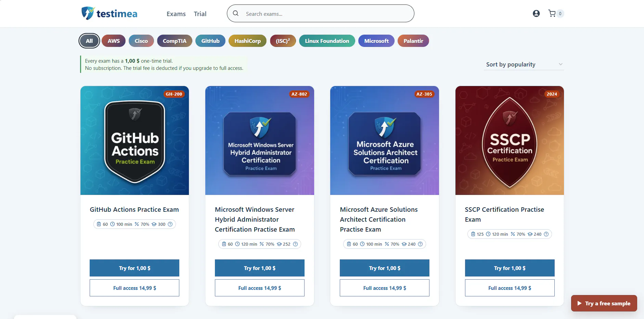Try GitHub Actions exam for 1,00 $

point(134,268)
